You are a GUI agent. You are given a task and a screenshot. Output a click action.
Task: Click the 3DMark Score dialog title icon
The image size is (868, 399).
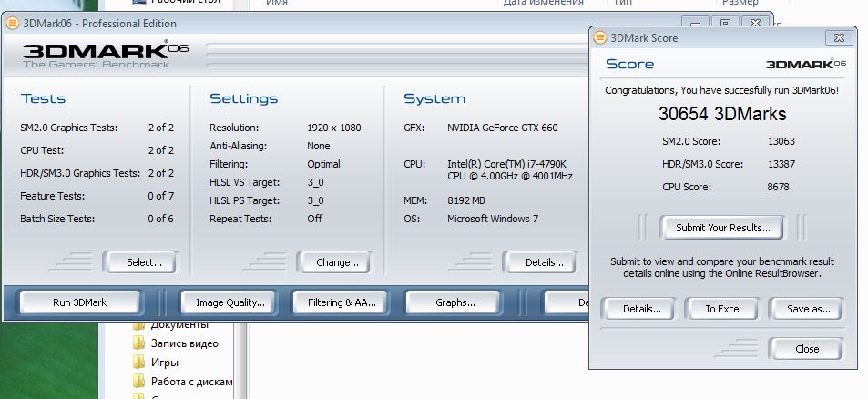[x=599, y=38]
